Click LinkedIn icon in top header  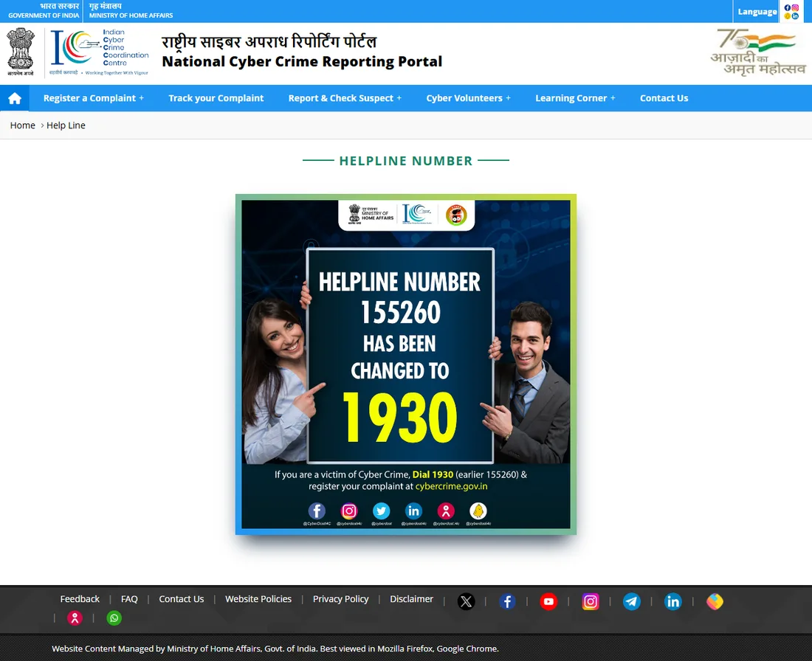(796, 16)
